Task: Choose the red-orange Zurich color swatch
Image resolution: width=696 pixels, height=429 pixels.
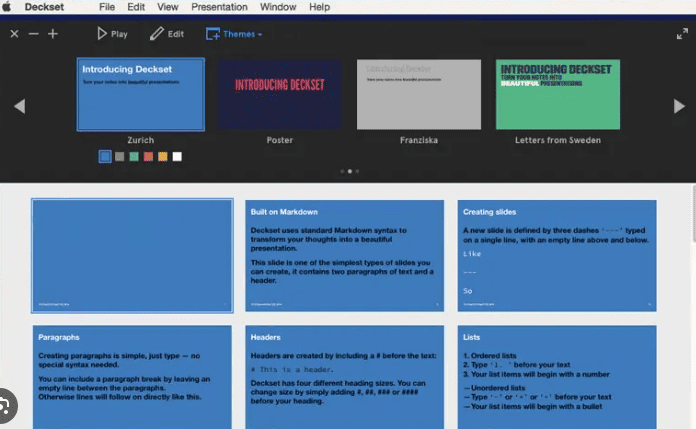Action: (x=148, y=156)
